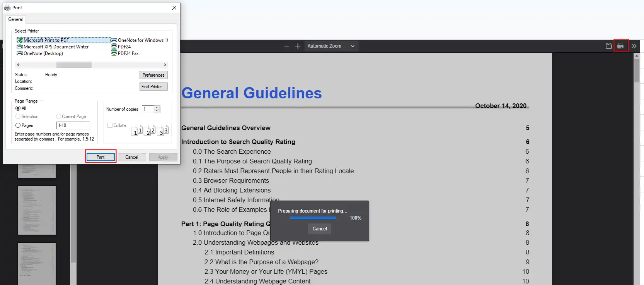The width and height of the screenshot is (644, 285).
Task: Zoom in with the plus icon
Action: pyautogui.click(x=298, y=46)
